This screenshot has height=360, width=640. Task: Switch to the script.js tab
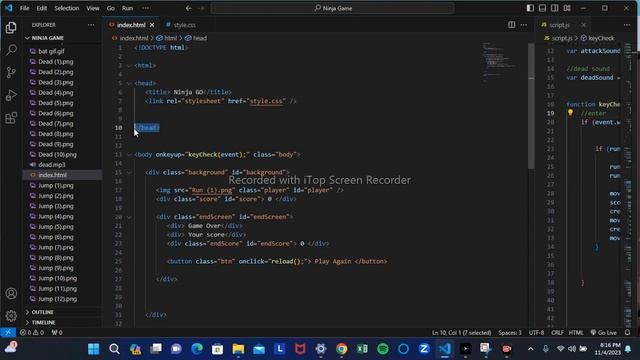point(559,25)
